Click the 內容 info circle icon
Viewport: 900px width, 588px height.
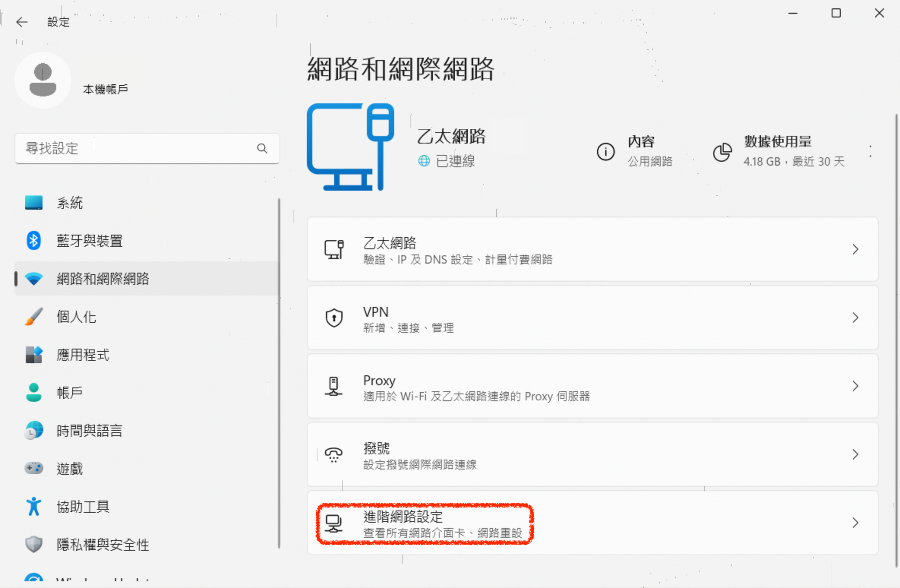(x=605, y=152)
